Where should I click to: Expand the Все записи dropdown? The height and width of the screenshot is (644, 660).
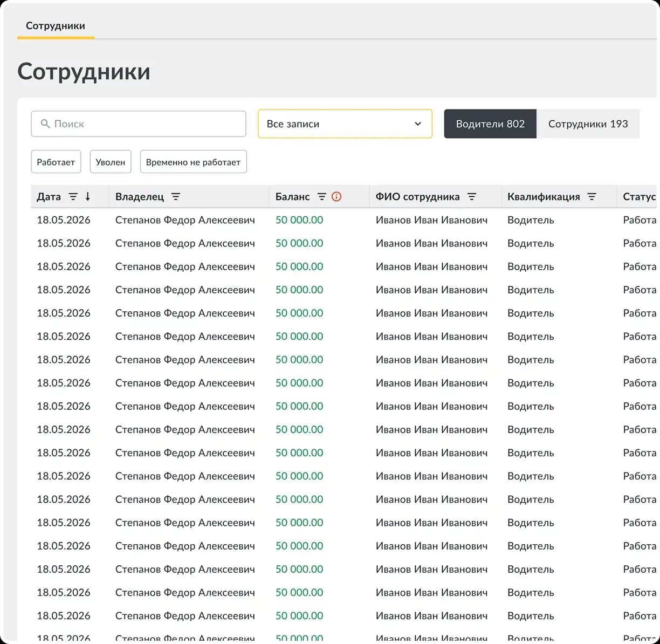(x=345, y=124)
